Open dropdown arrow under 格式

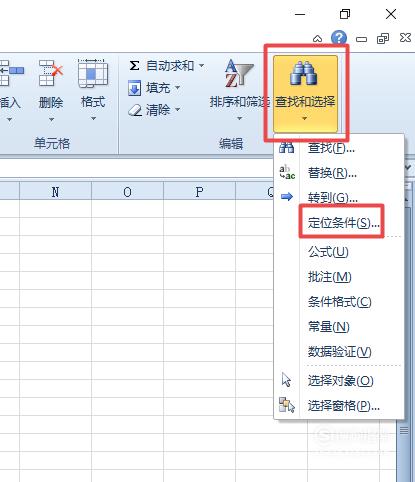(93, 118)
